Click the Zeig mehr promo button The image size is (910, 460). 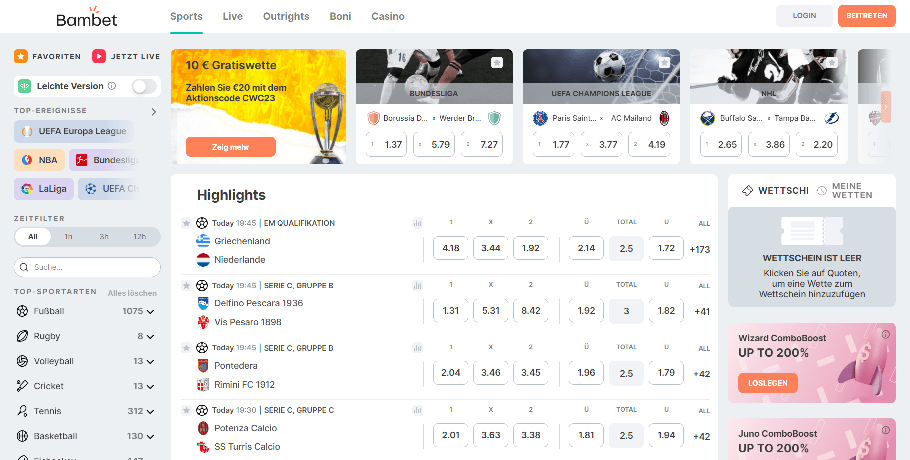tap(230, 147)
